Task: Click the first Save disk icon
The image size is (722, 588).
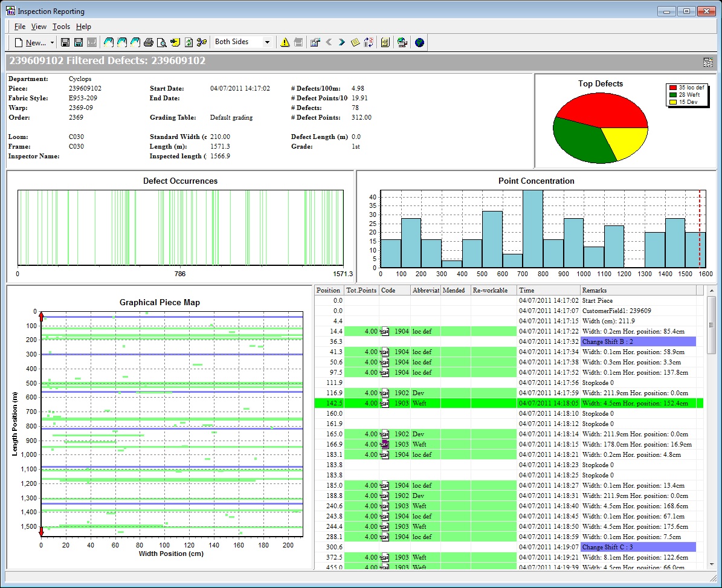Action: pyautogui.click(x=65, y=42)
